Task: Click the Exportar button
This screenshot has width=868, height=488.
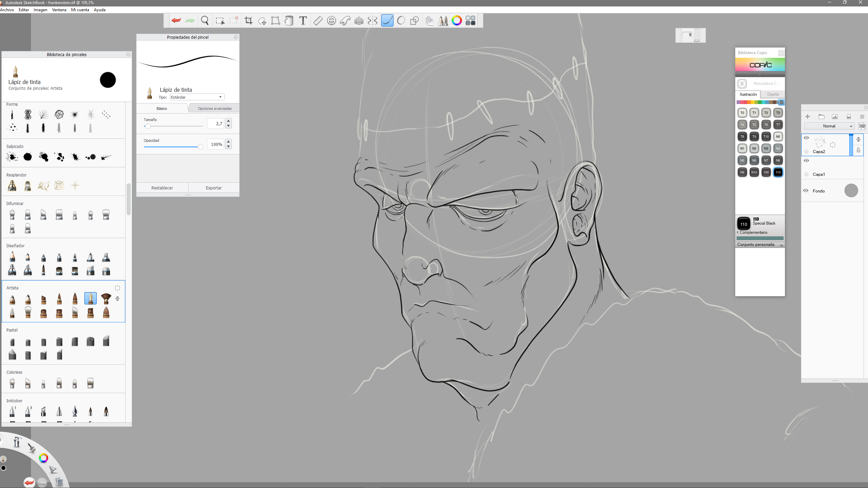Action: coord(213,188)
